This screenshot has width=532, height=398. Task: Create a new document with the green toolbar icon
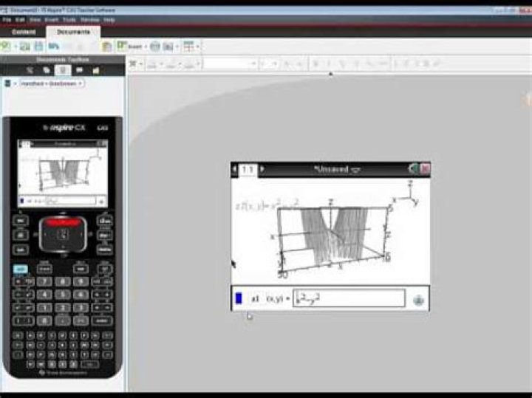(x=6, y=46)
